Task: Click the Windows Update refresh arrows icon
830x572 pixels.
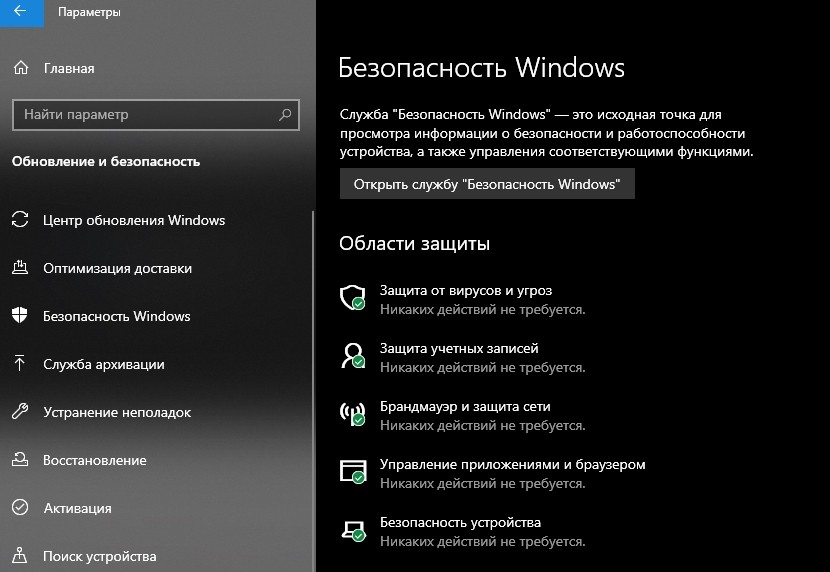Action: (20, 220)
